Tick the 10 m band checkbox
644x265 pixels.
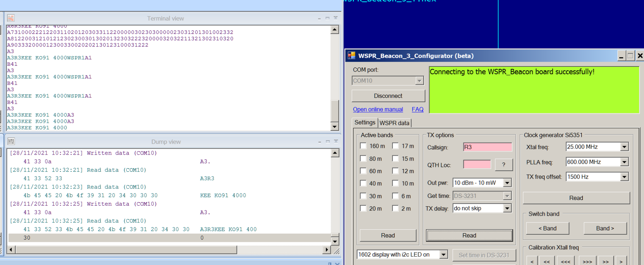(x=396, y=183)
